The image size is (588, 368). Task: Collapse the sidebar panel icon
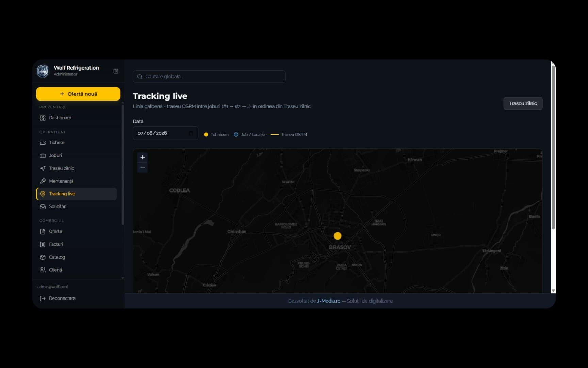coord(116,71)
